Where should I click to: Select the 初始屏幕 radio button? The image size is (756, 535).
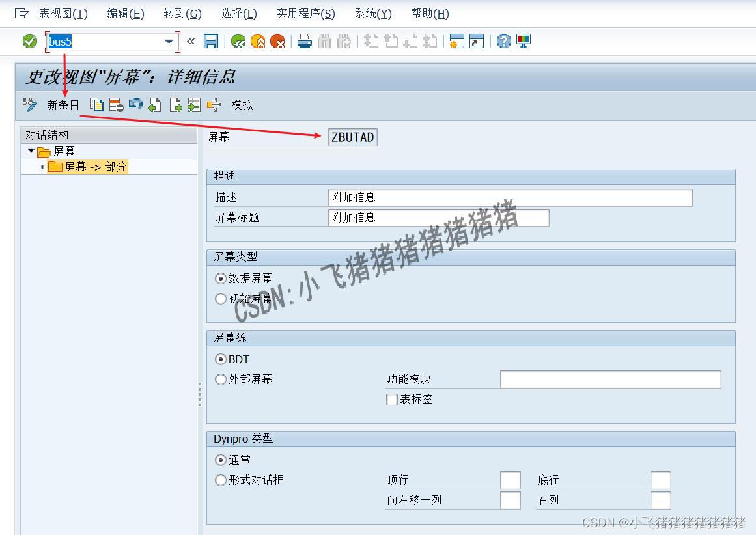point(220,299)
